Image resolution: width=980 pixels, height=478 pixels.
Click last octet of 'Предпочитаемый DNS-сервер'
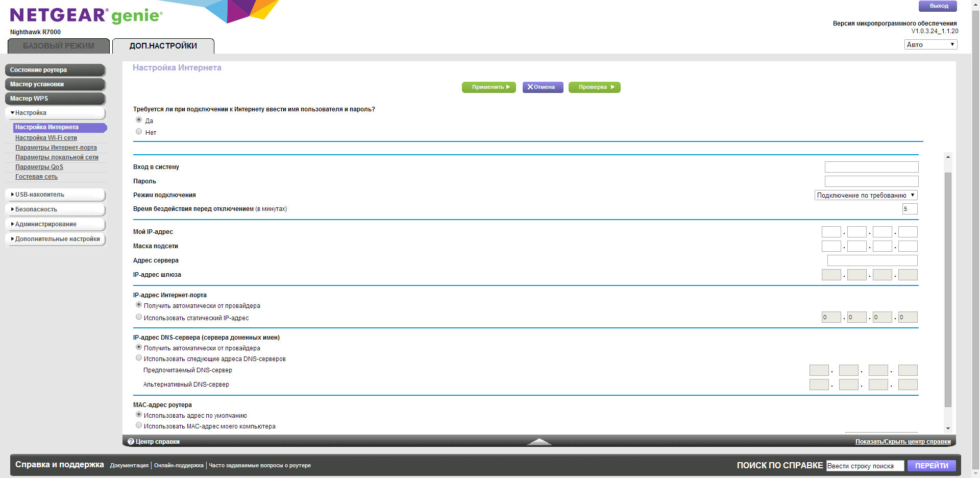908,370
